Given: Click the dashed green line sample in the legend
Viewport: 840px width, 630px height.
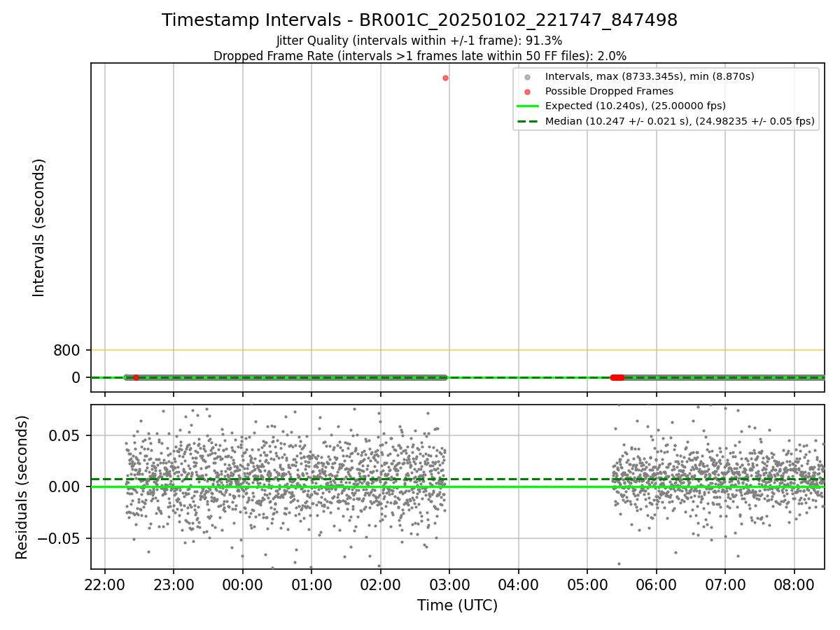Looking at the screenshot, I should click(528, 121).
